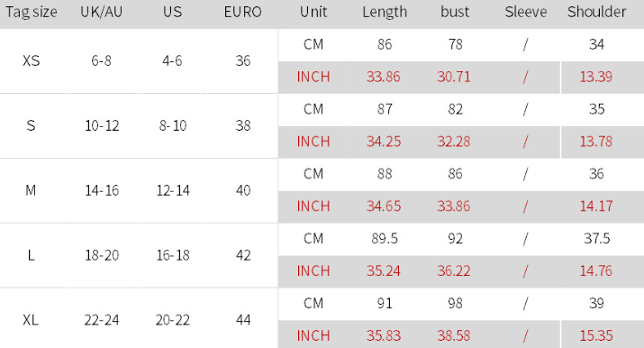Image resolution: width=644 pixels, height=348 pixels.
Task: Select US size 4-6 cell
Action: click(x=172, y=60)
